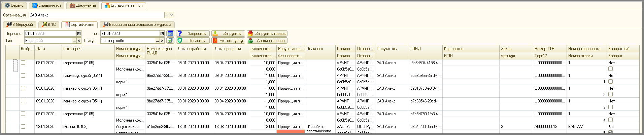Screen dimensions: 644x135
Task: Switch to the Справочники tab
Action: coord(47,5)
